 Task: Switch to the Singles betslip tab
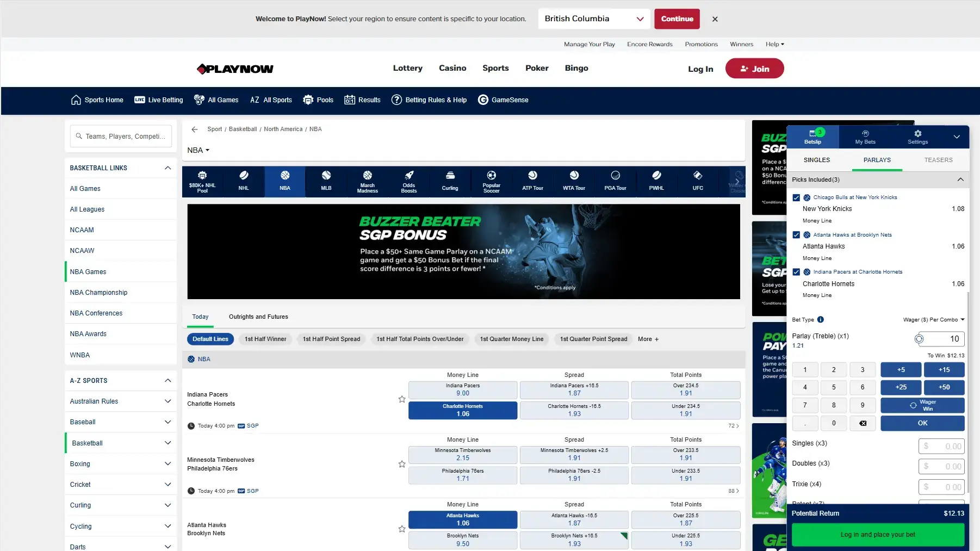point(817,160)
